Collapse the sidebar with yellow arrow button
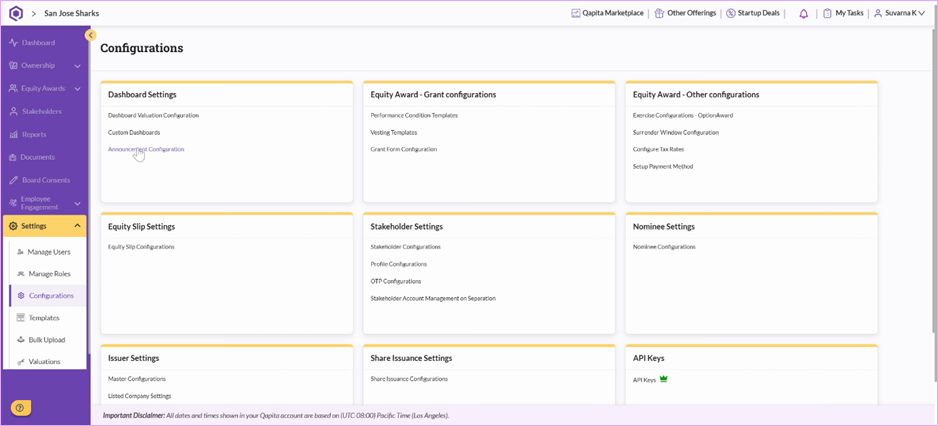 pyautogui.click(x=90, y=35)
